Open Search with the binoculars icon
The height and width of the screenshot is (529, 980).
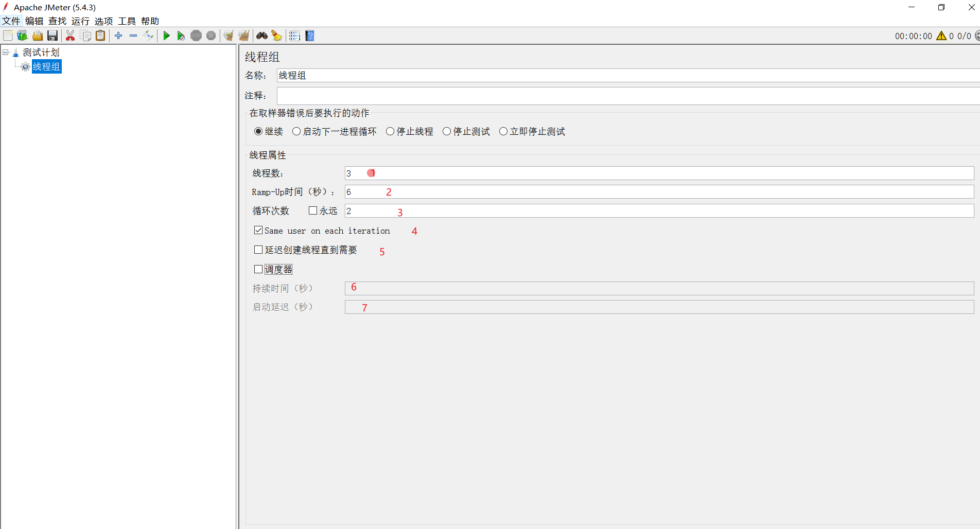pyautogui.click(x=262, y=36)
